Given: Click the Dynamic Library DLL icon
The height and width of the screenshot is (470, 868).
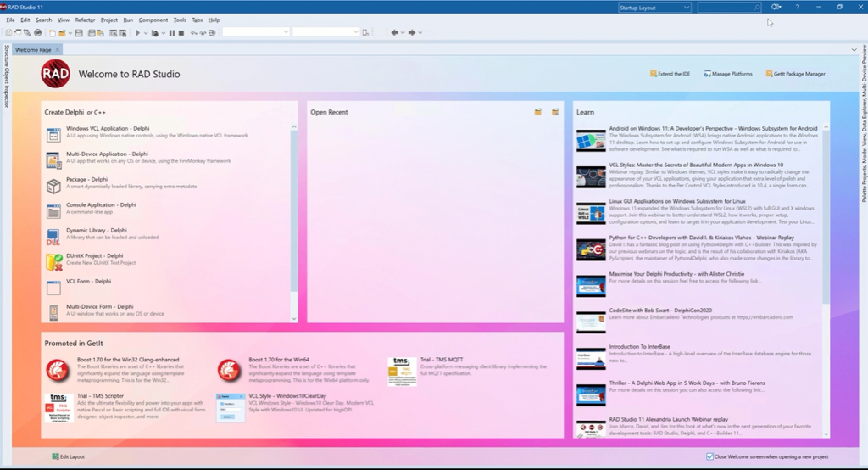Looking at the screenshot, I should (x=53, y=237).
